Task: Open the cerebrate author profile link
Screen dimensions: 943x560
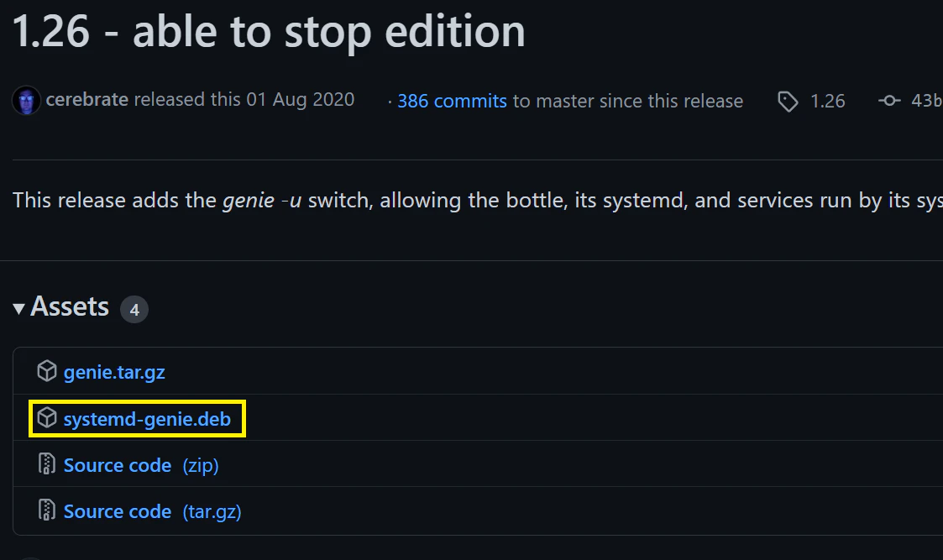Action: coord(87,99)
